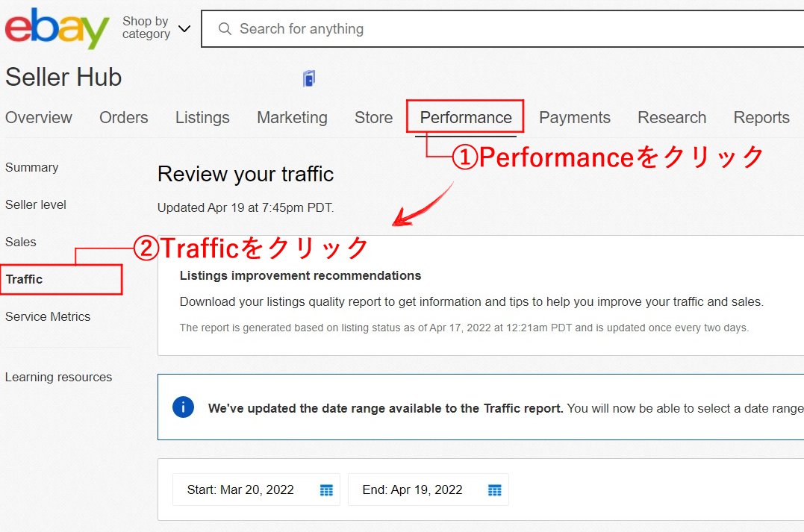Go to the Marketing tab
Screen dimensions: 804x532
coord(292,118)
